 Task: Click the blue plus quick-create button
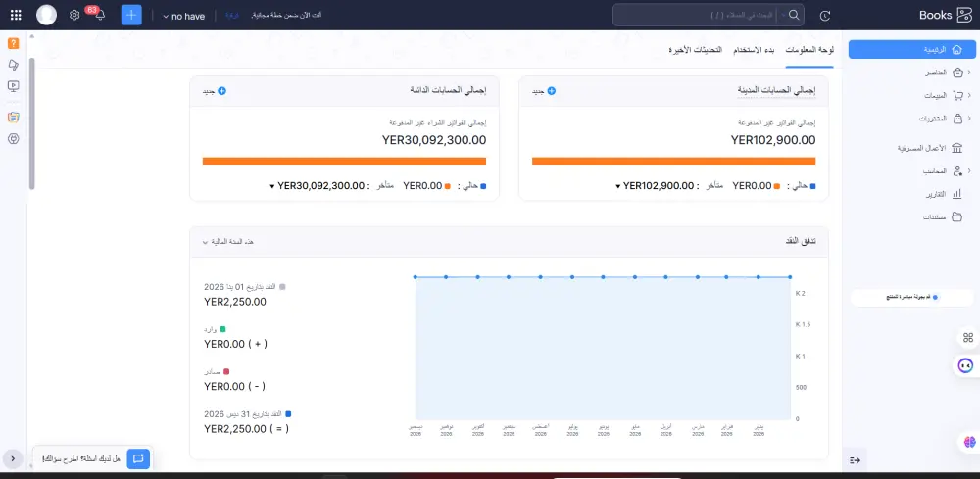click(x=131, y=15)
